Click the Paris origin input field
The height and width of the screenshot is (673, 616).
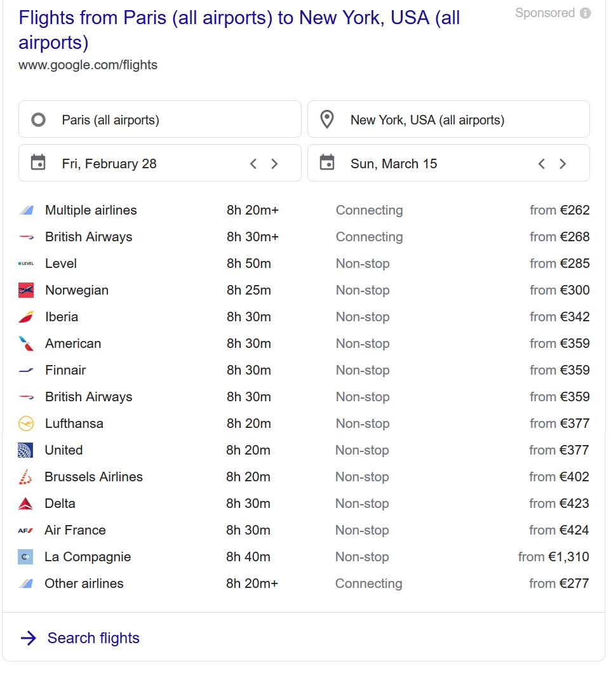coord(160,119)
